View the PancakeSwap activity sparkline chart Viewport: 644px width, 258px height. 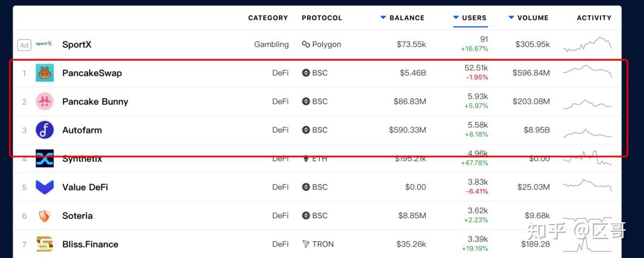pos(587,72)
